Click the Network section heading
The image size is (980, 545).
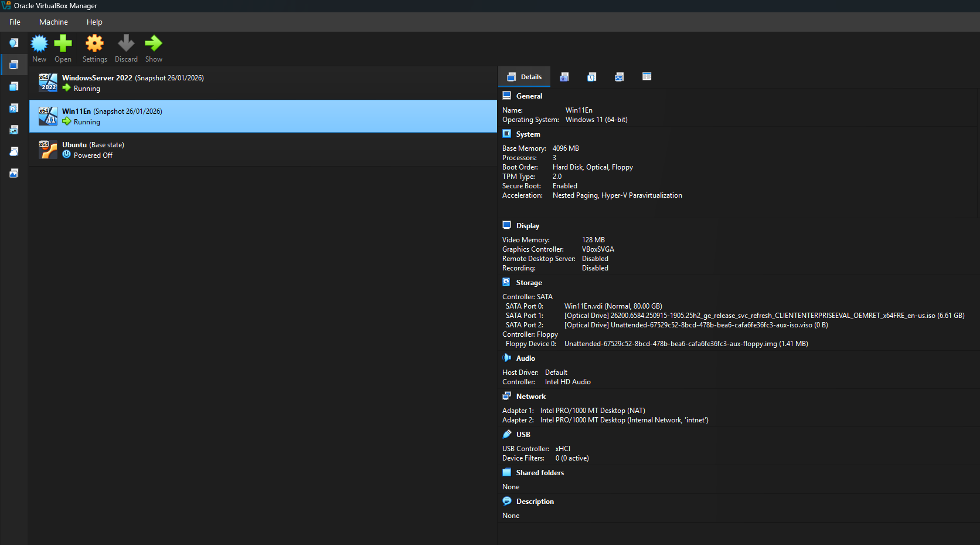click(530, 397)
